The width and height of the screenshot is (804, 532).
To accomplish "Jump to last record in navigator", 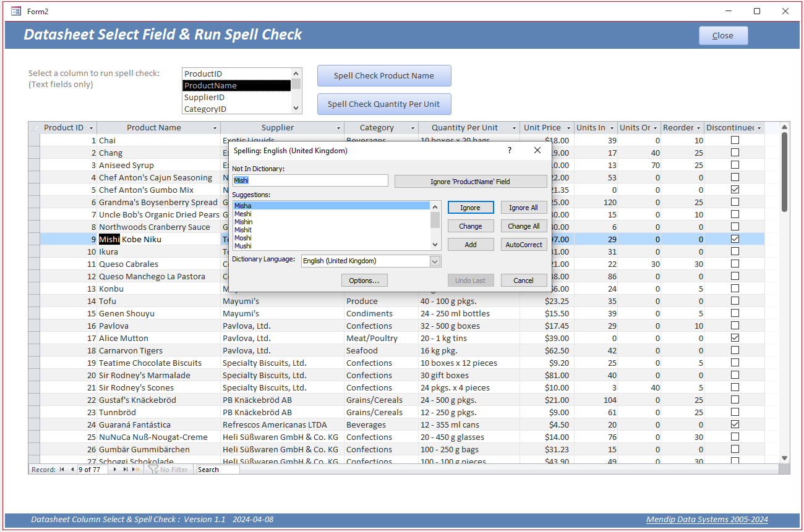I will coord(125,470).
